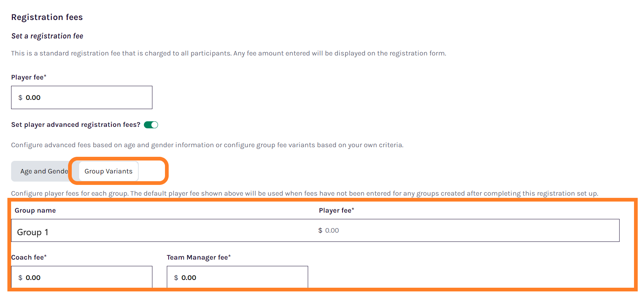This screenshot has height=294, width=644.
Task: Click the Registration fees heading
Action: (x=47, y=17)
